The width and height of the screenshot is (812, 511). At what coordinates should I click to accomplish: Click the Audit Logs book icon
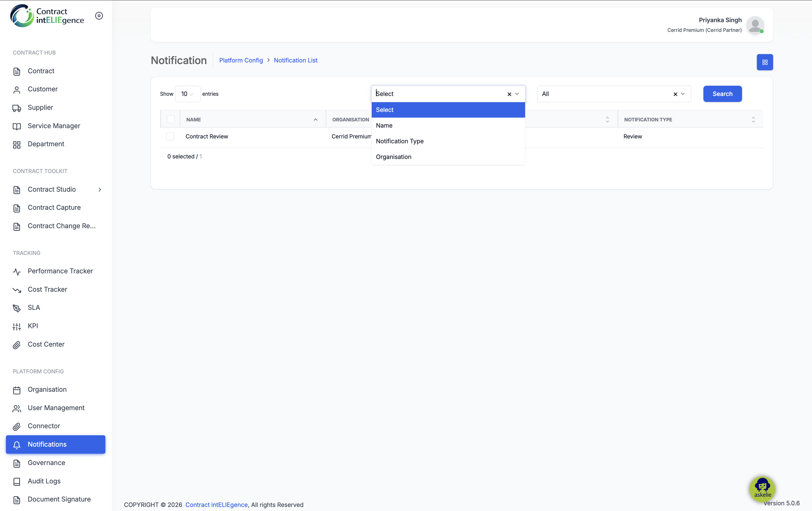tap(16, 482)
